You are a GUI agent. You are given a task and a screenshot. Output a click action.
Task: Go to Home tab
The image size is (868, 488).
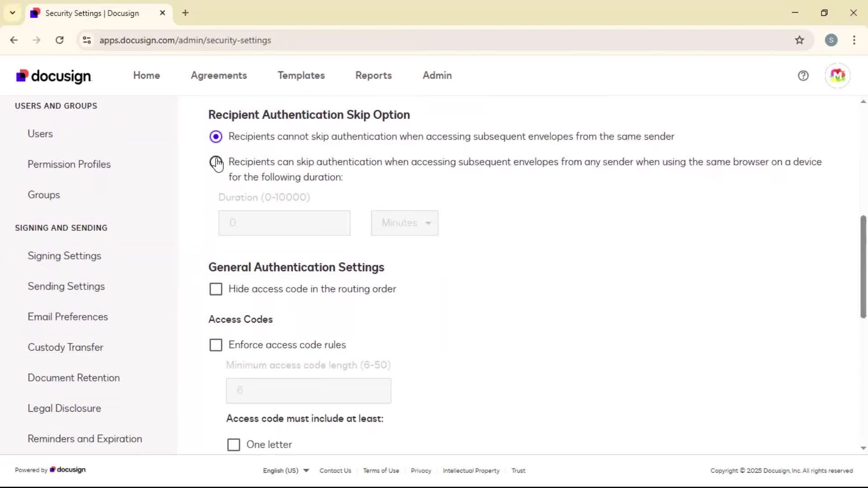pos(146,75)
